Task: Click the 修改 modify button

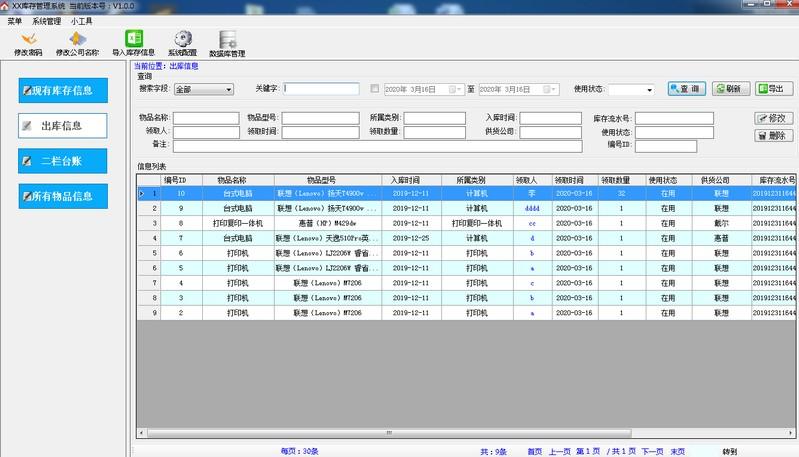Action: [x=774, y=118]
